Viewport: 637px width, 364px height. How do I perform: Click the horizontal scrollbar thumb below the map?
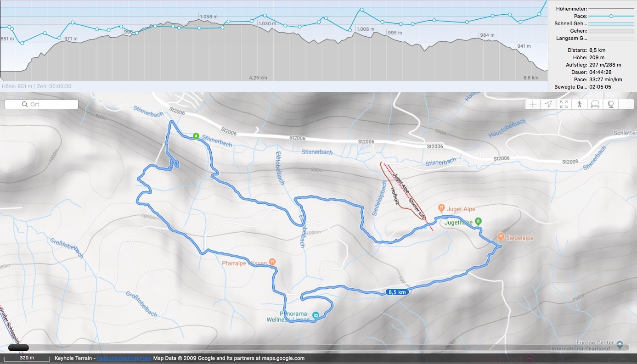coord(18,348)
